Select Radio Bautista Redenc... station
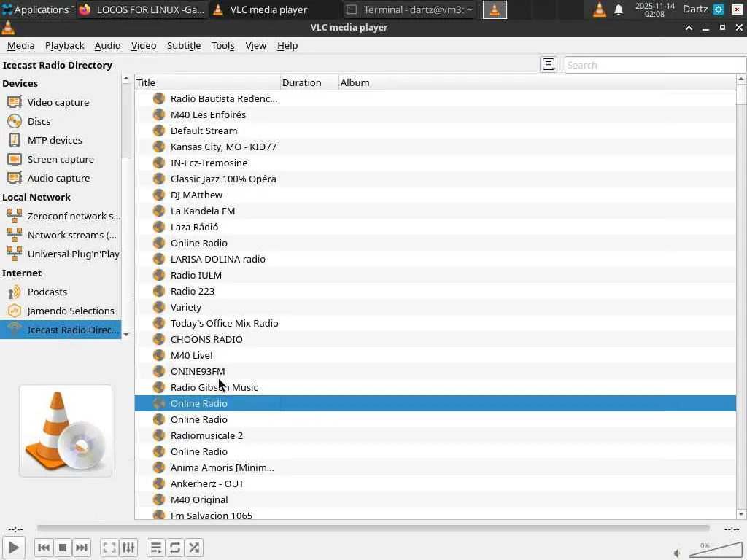The image size is (747, 560). pos(436,98)
